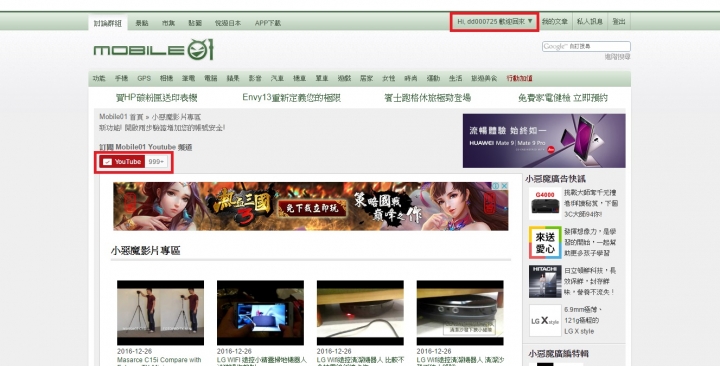720x366 pixels.
Task: Open the 電腦 category menu
Action: pos(211,79)
